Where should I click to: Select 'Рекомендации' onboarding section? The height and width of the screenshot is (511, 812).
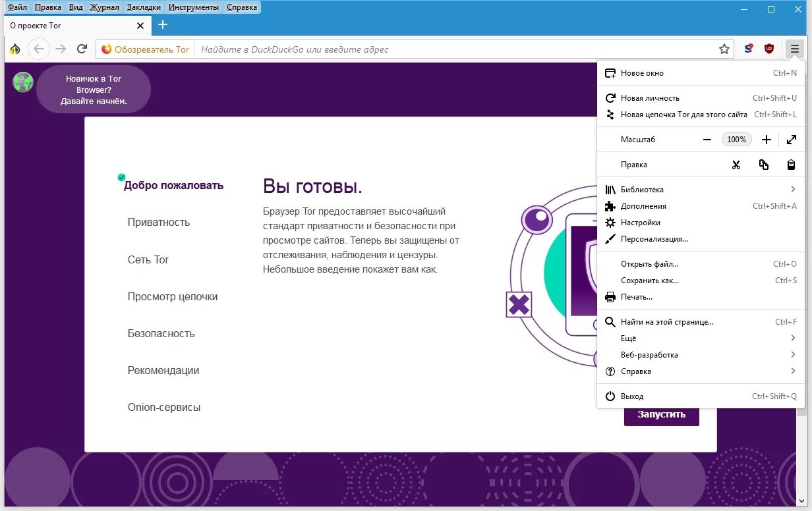coord(163,371)
